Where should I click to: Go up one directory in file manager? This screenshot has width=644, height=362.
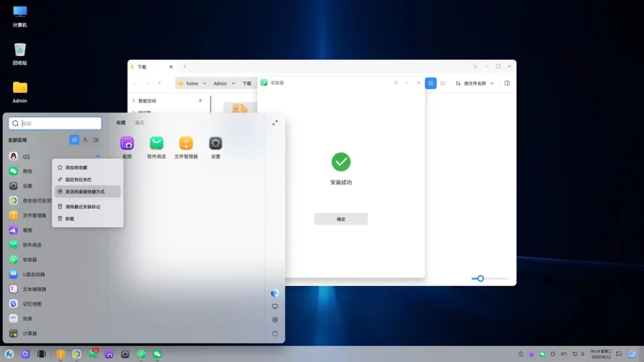[x=160, y=83]
